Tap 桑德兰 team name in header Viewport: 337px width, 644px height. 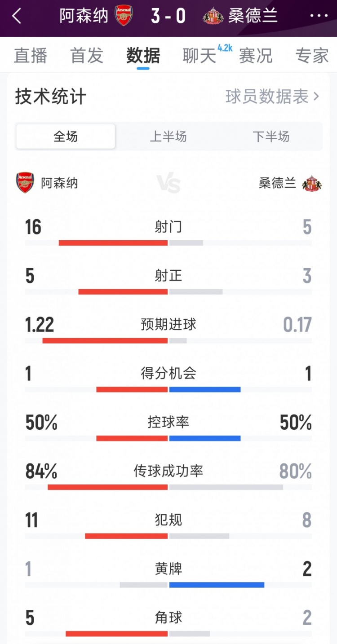point(253,16)
